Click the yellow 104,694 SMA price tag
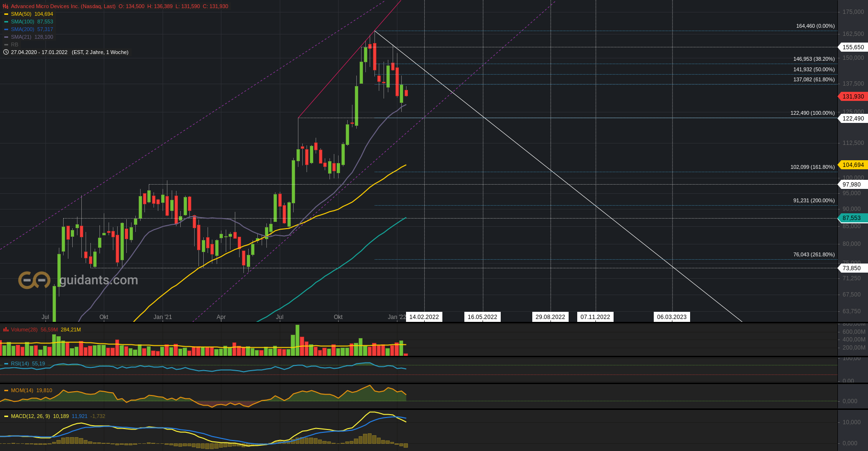 click(853, 165)
